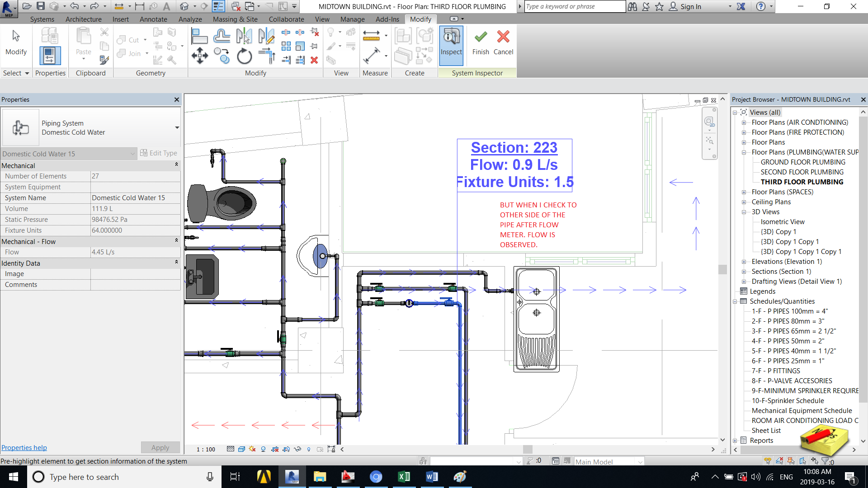The width and height of the screenshot is (868, 488).
Task: Activate the Rotate tool
Action: 244,56
